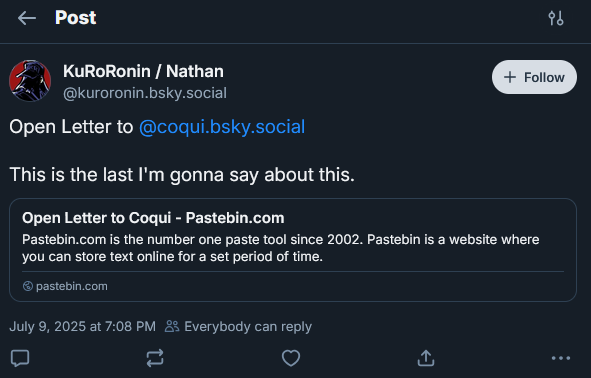Like the post with the heart icon

291,358
